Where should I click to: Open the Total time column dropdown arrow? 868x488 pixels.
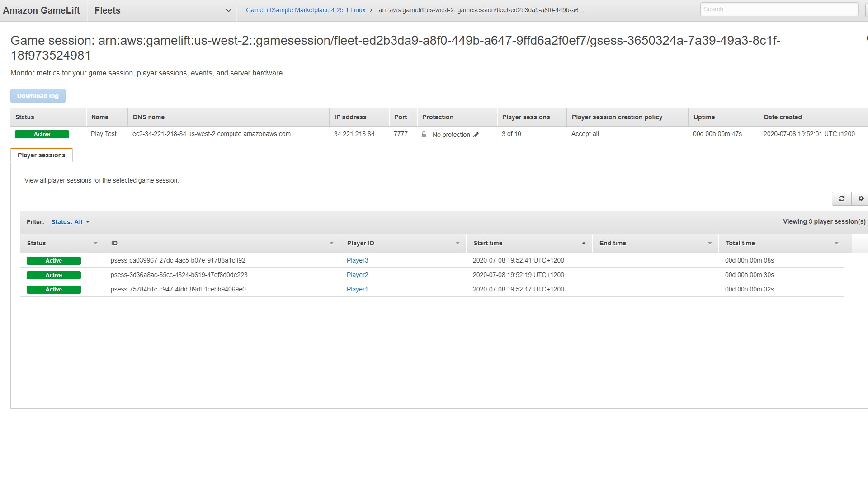tap(836, 243)
